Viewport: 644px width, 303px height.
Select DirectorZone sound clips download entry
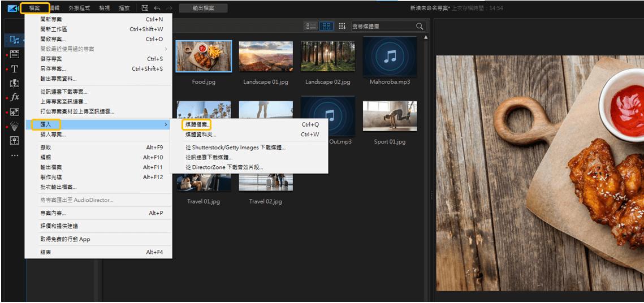tap(249, 167)
